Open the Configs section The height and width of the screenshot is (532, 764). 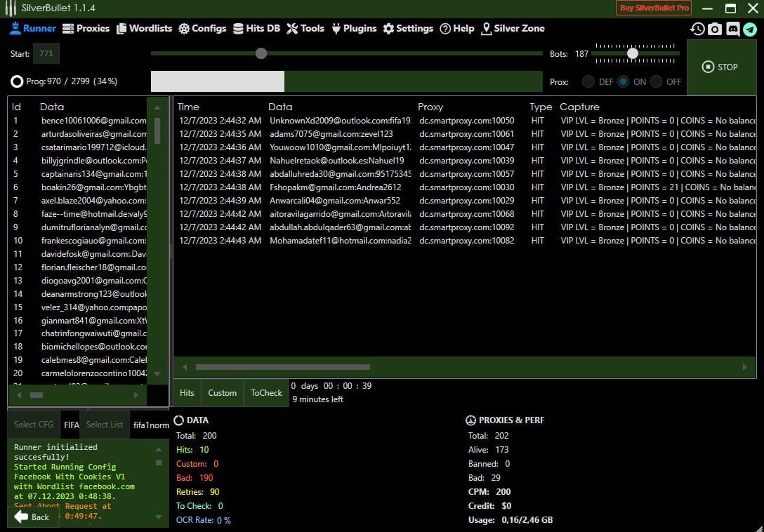click(x=202, y=28)
